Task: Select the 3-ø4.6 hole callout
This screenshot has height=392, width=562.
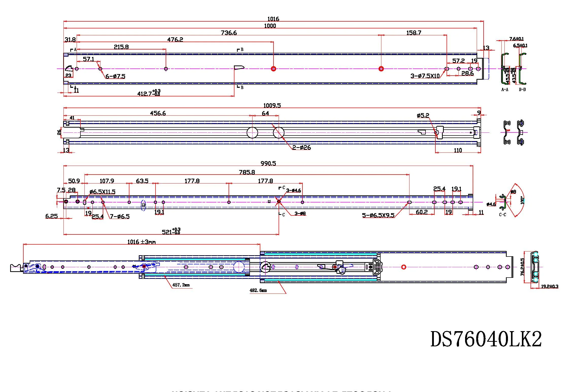Action: click(294, 190)
